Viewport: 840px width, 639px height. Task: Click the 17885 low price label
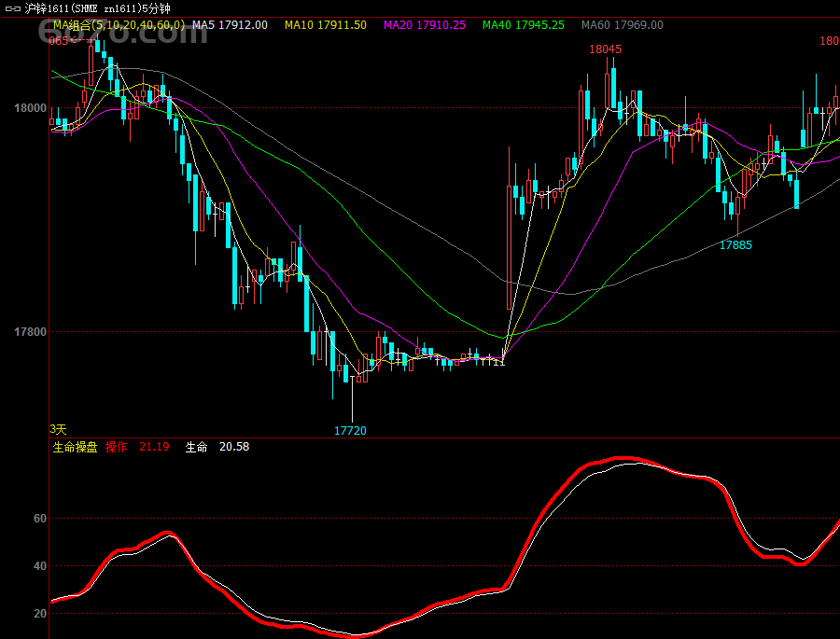click(735, 245)
